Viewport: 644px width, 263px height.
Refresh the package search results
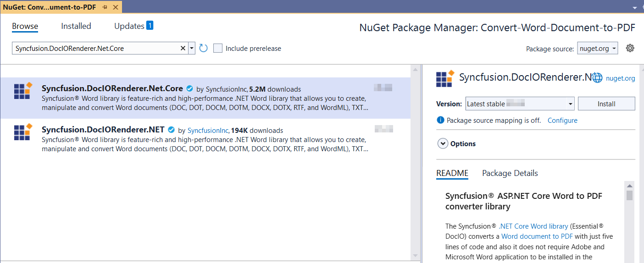[x=204, y=48]
